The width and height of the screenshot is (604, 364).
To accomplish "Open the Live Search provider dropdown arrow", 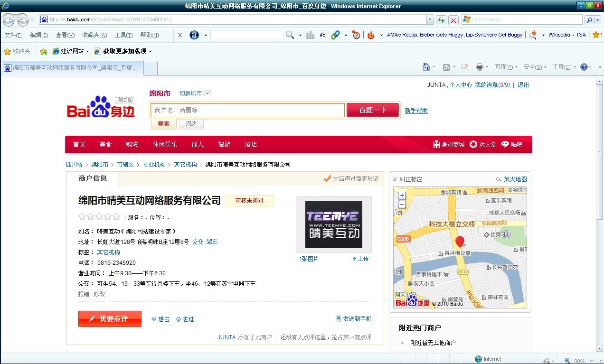I will pyautogui.click(x=599, y=20).
